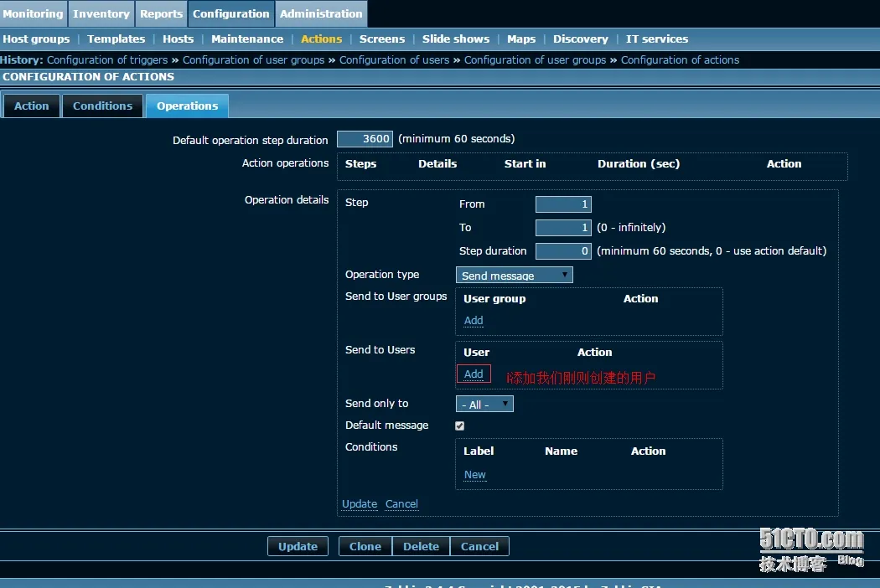Go to Host groups submenu
Image resolution: width=880 pixels, height=588 pixels.
(x=37, y=39)
